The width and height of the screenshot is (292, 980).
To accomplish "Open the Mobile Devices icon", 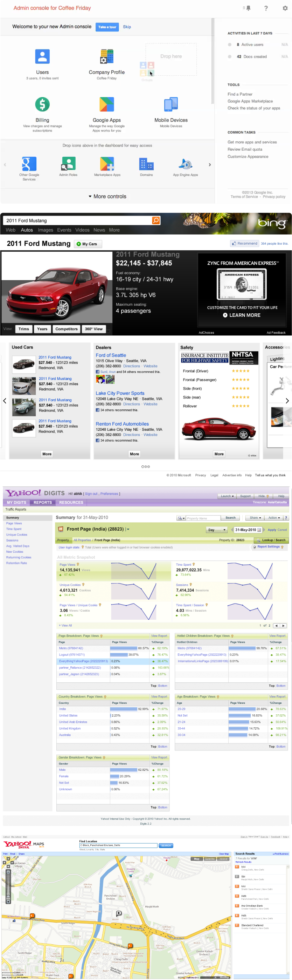I will pos(171,104).
